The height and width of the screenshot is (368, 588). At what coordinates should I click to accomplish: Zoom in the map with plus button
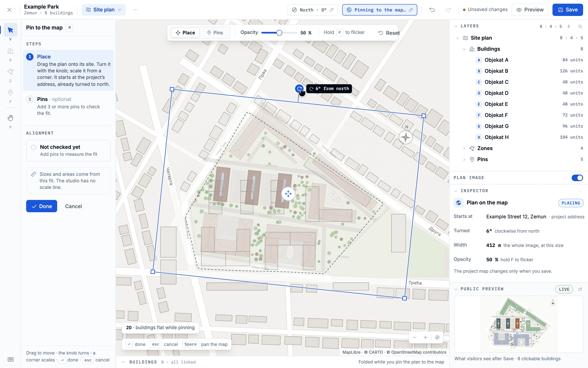425,337
